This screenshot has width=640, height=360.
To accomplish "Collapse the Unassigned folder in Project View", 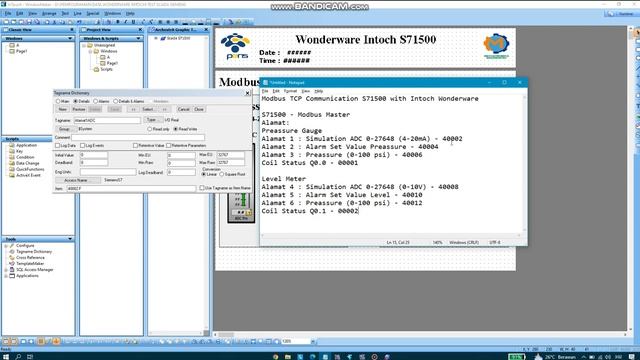I will click(x=84, y=46).
